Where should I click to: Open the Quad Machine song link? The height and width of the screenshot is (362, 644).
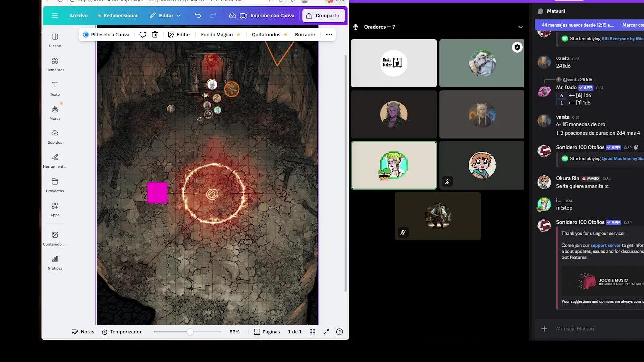(622, 158)
